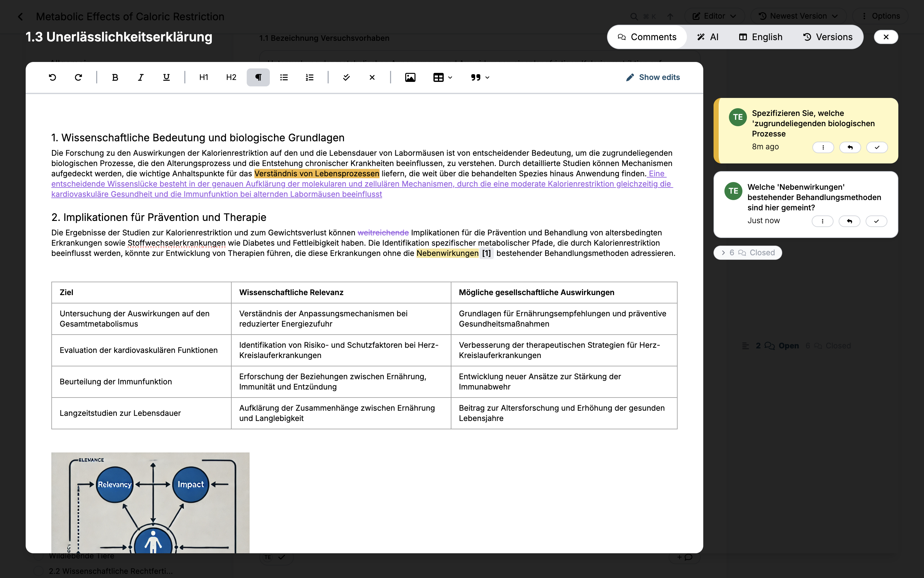The image size is (924, 578).
Task: Click Show edits
Action: (x=653, y=77)
